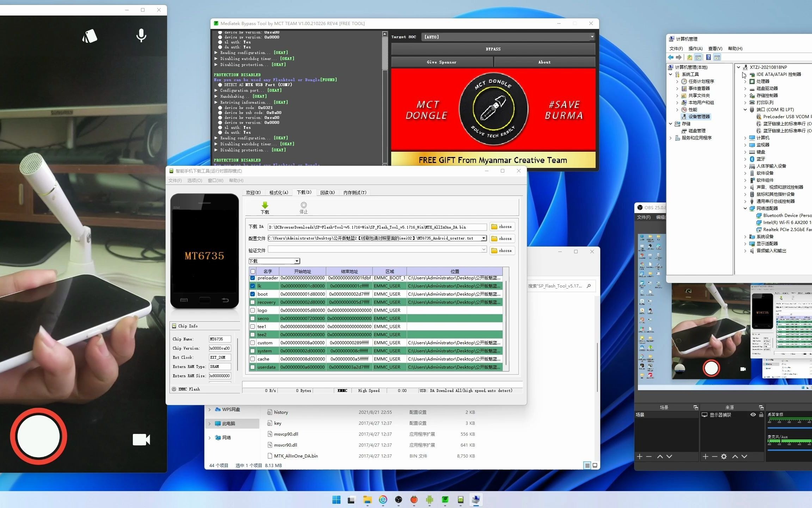The width and height of the screenshot is (812, 508).
Task: Open Options menu in flash tool
Action: (195, 181)
